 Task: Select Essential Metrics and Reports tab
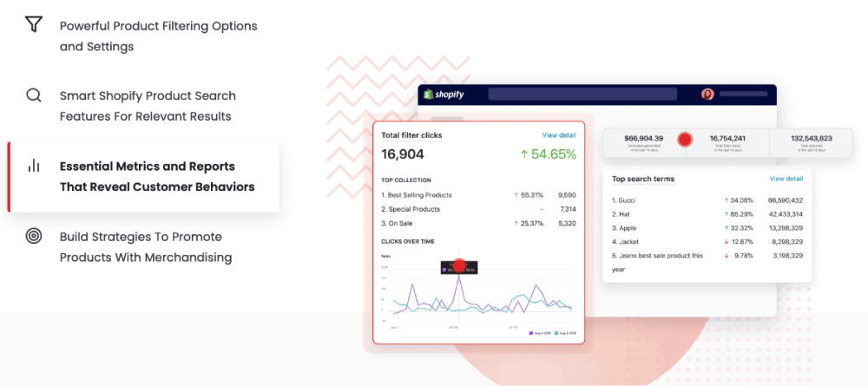tap(143, 176)
